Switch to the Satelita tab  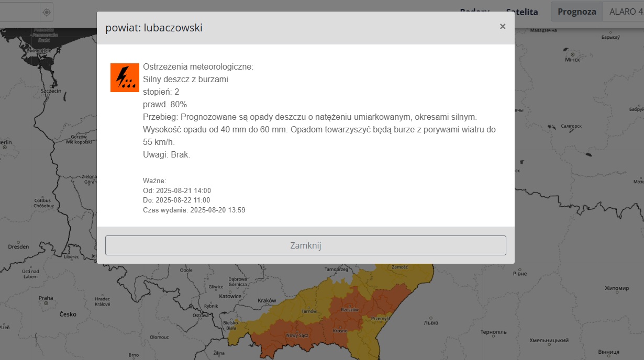click(521, 12)
